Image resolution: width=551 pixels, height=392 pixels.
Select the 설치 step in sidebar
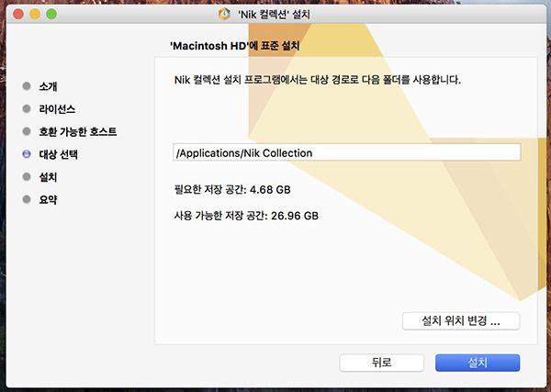coord(48,177)
